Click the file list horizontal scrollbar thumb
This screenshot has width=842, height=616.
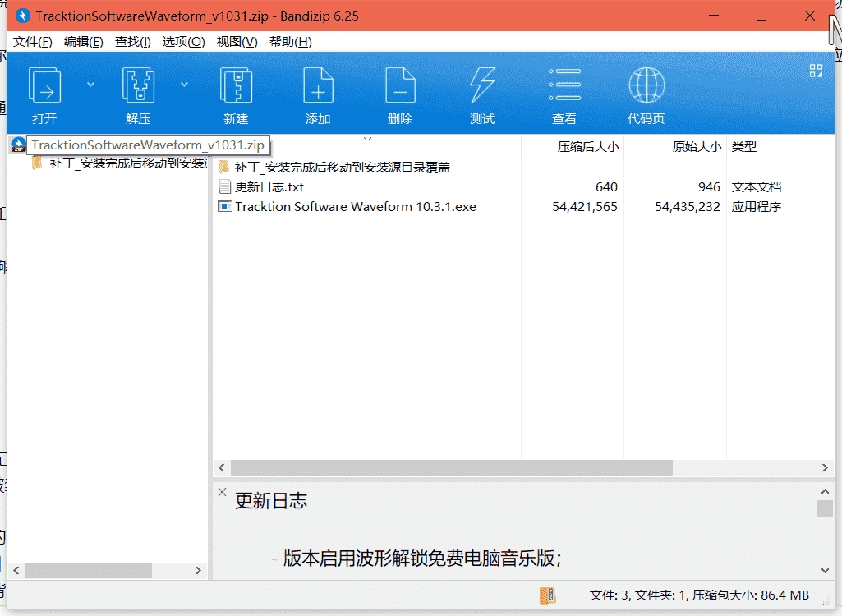(x=452, y=468)
